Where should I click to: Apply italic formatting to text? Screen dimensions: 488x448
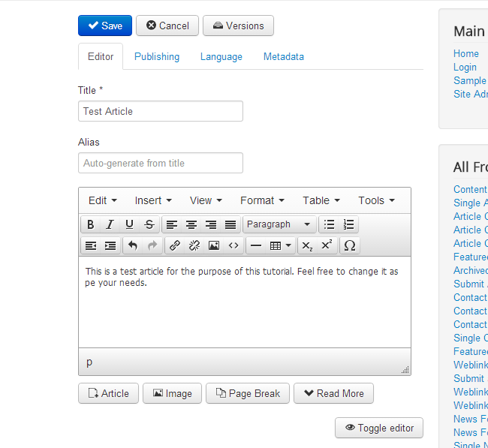[110, 224]
